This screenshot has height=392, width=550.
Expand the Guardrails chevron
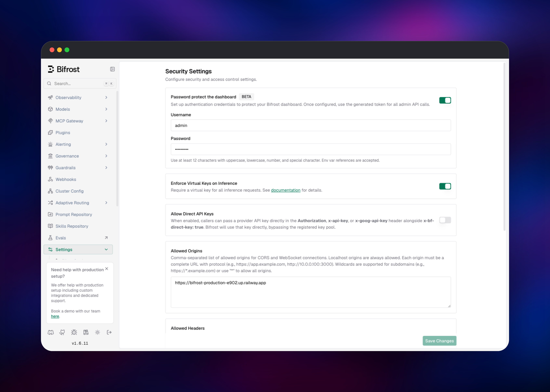[x=106, y=168]
